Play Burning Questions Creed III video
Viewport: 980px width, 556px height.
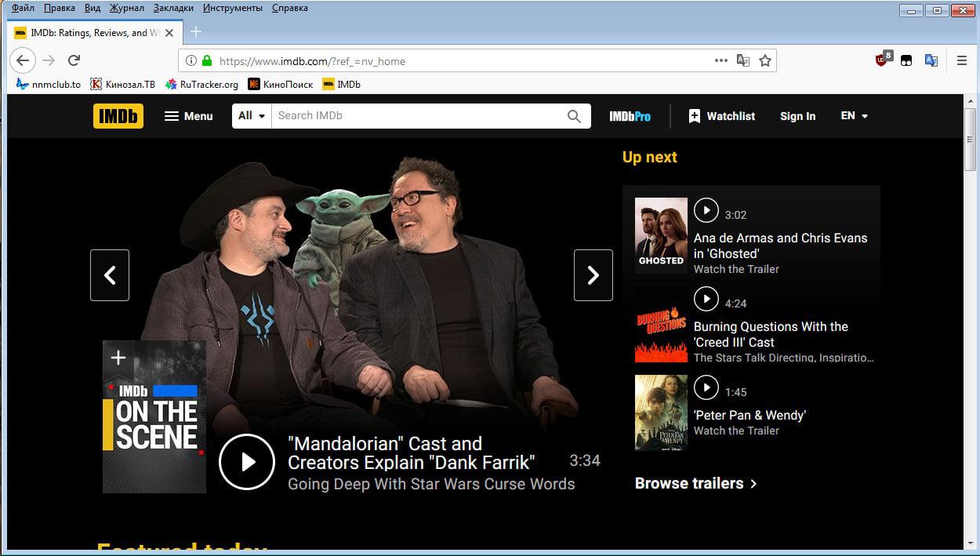(706, 299)
